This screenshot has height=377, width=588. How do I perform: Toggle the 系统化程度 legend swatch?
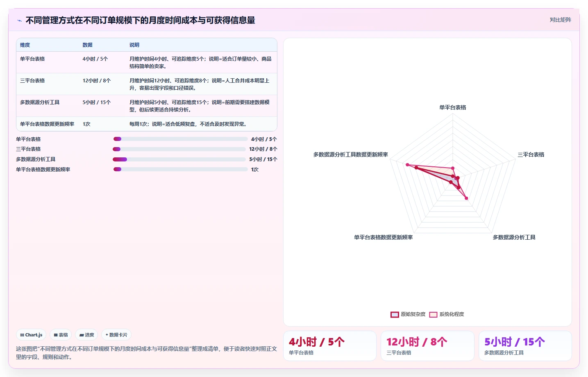433,314
